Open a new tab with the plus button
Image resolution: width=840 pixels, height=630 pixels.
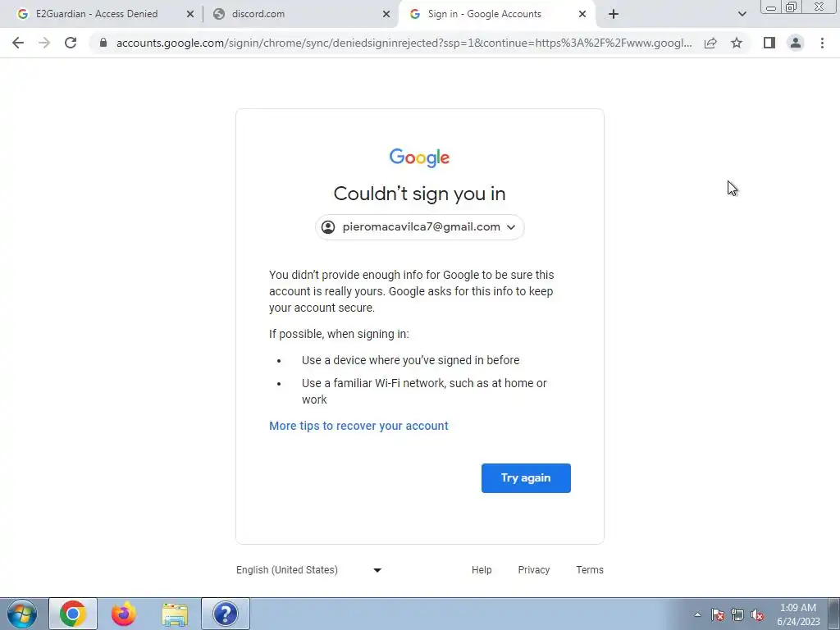click(614, 14)
